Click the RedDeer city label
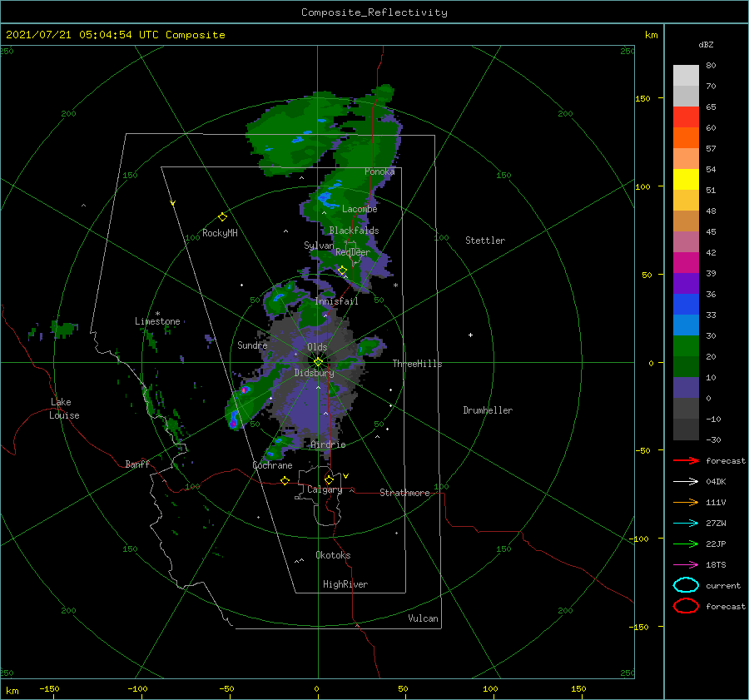This screenshot has height=700, width=749. pyautogui.click(x=353, y=252)
